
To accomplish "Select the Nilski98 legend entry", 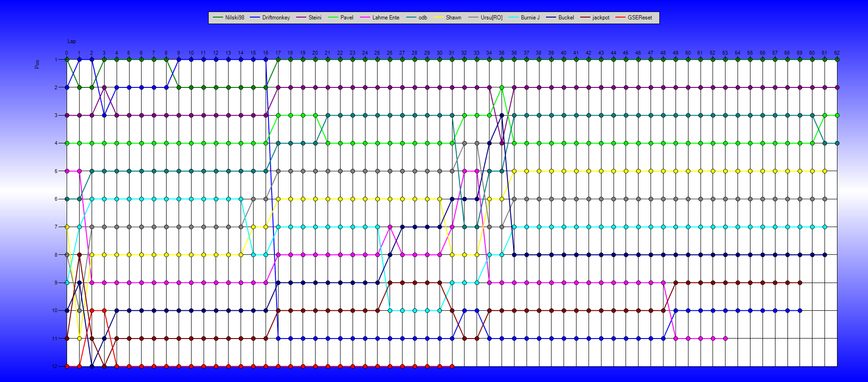I will tap(229, 18).
